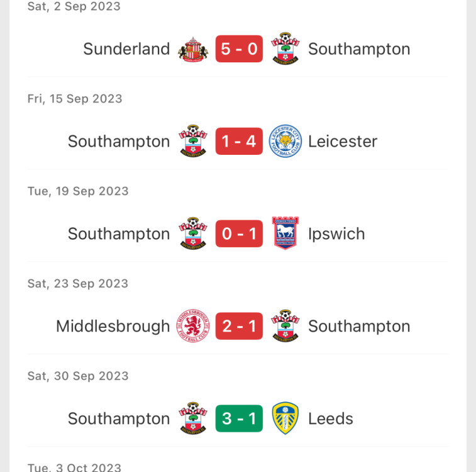The image size is (476, 472).
Task: Select the Ipswich team name
Action: point(336,234)
